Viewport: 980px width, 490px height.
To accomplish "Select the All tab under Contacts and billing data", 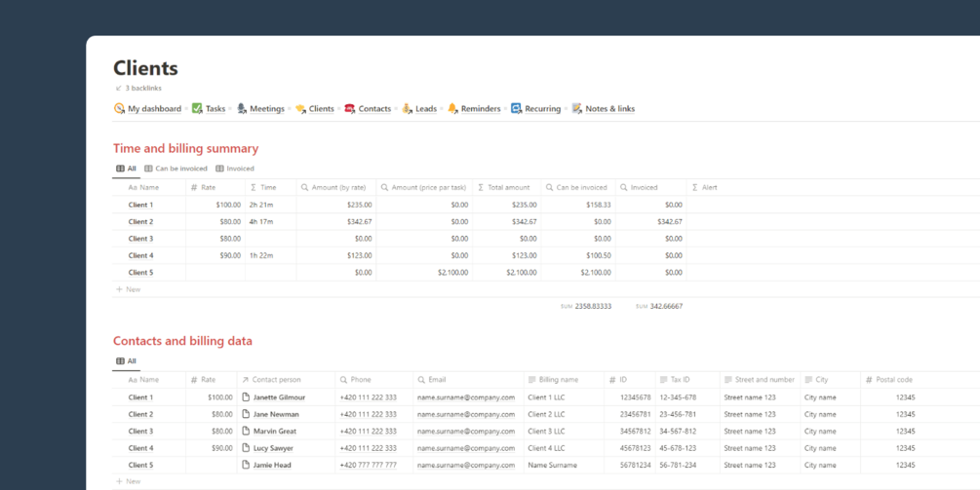I will point(126,360).
